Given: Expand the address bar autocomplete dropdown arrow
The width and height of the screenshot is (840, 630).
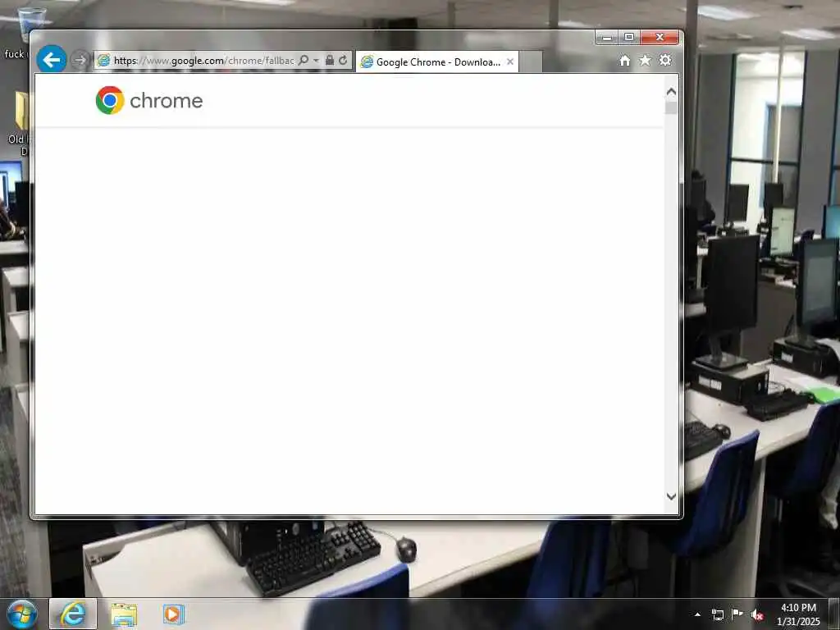Looking at the screenshot, I should pyautogui.click(x=316, y=61).
